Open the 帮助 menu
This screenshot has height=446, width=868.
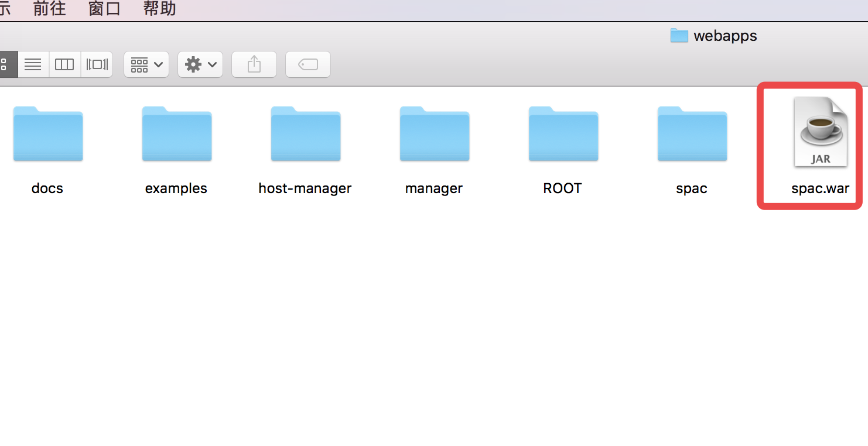(160, 9)
